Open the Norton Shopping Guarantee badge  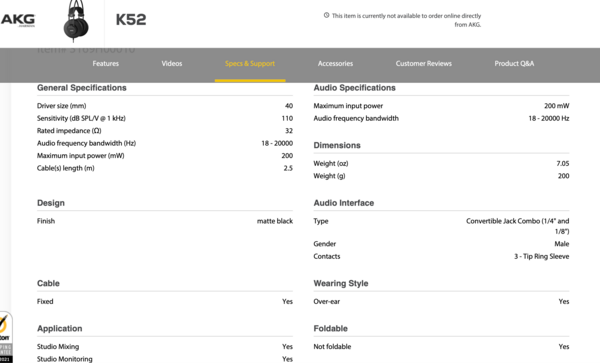pyautogui.click(x=5, y=337)
